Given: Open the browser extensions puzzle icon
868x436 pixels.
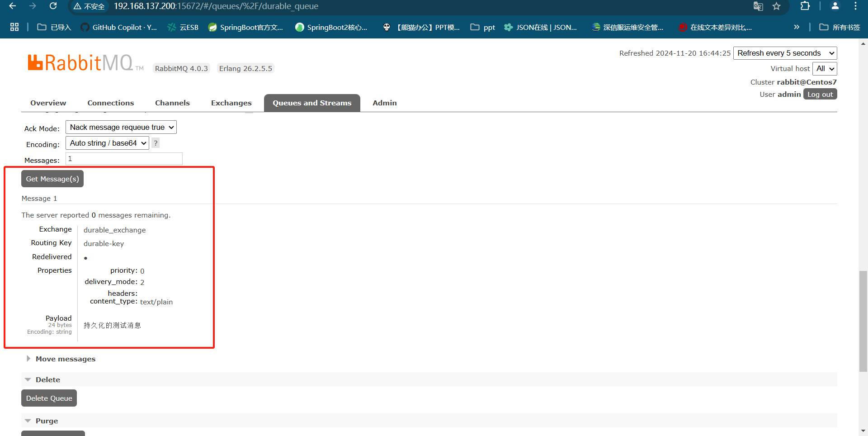Looking at the screenshot, I should [x=805, y=6].
